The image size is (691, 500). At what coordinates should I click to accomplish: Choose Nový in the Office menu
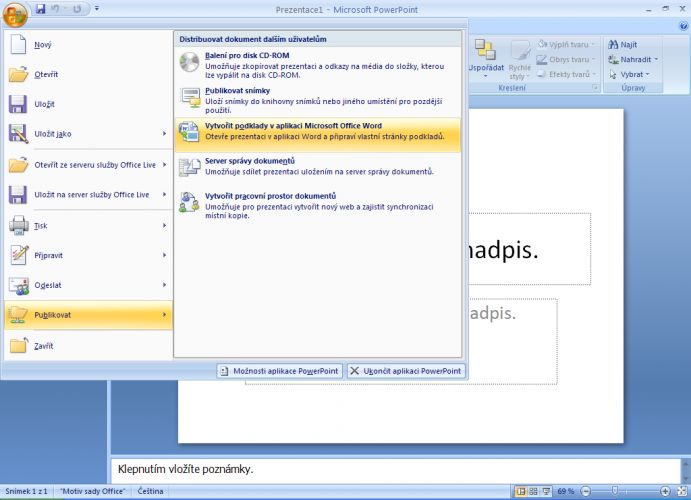pos(88,44)
